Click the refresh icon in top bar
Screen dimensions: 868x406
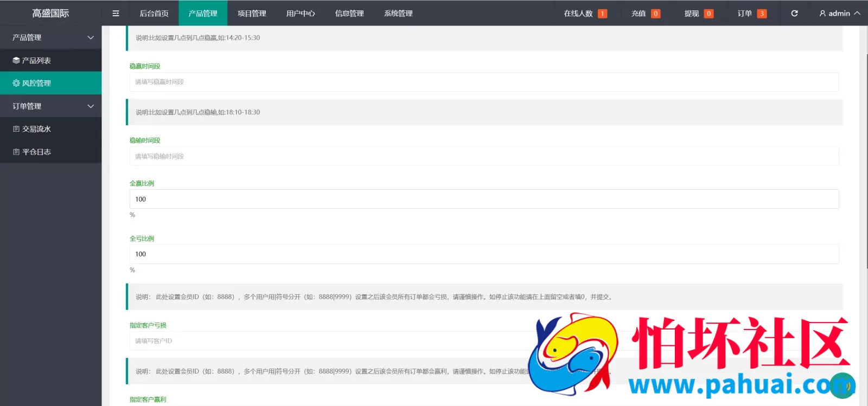coord(794,13)
